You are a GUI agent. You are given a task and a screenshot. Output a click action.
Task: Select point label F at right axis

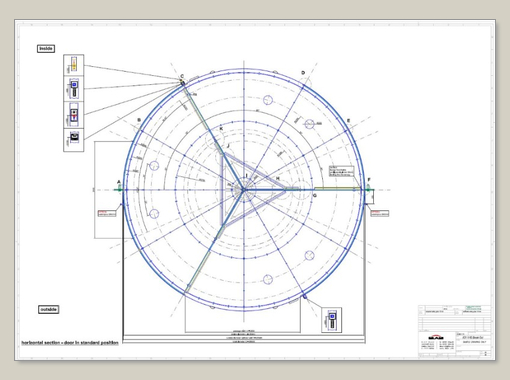point(369,180)
